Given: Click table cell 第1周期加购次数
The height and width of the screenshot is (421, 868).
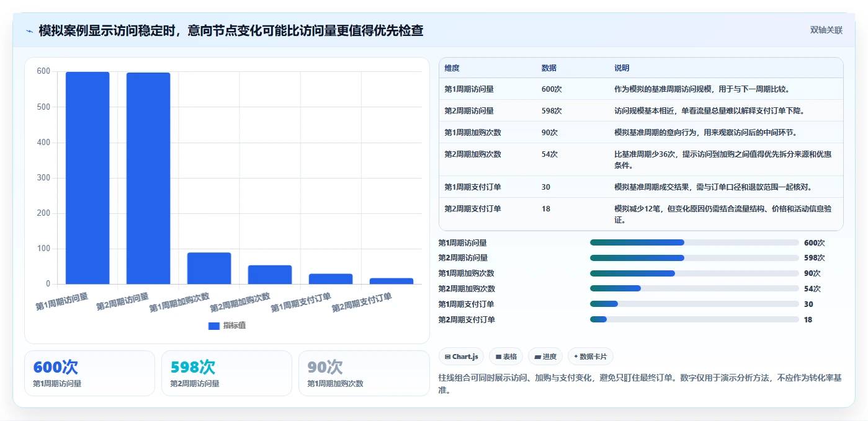Looking at the screenshot, I should tap(473, 133).
